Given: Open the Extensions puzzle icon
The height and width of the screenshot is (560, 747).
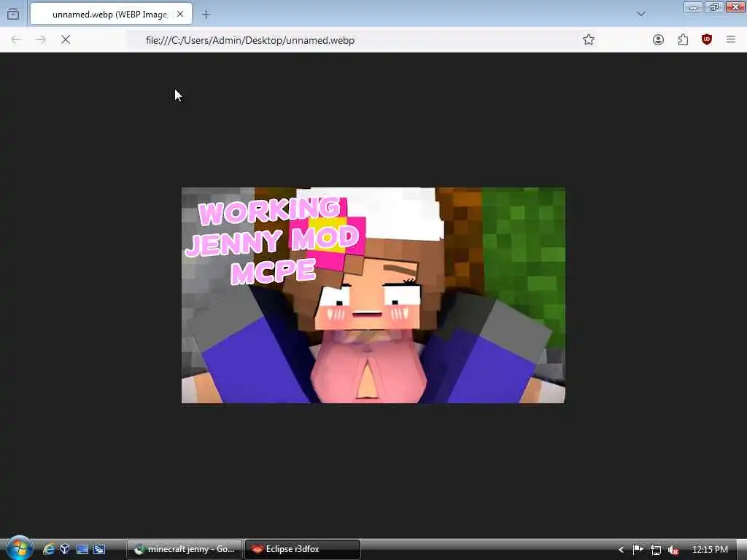Looking at the screenshot, I should [683, 40].
